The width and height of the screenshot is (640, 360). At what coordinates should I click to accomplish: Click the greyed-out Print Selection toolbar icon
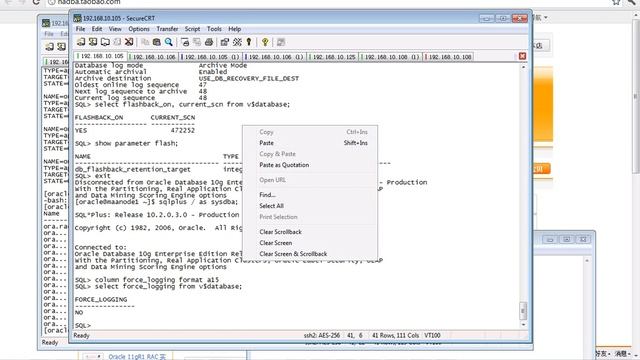[x=197, y=42]
